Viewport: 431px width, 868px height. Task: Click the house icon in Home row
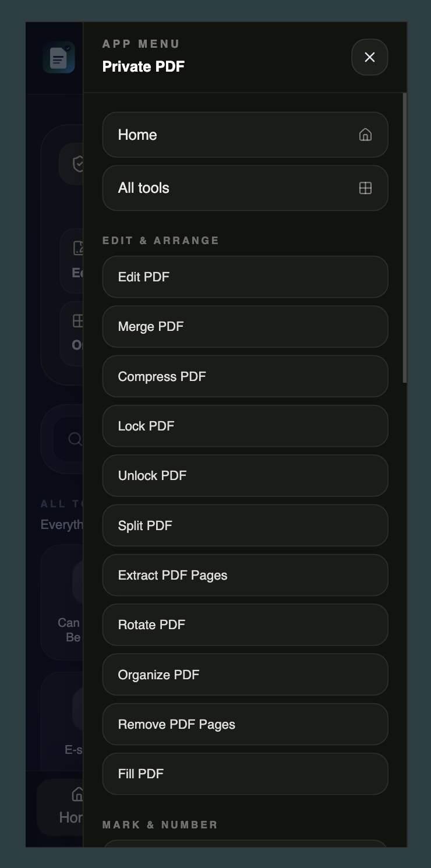pyautogui.click(x=365, y=135)
